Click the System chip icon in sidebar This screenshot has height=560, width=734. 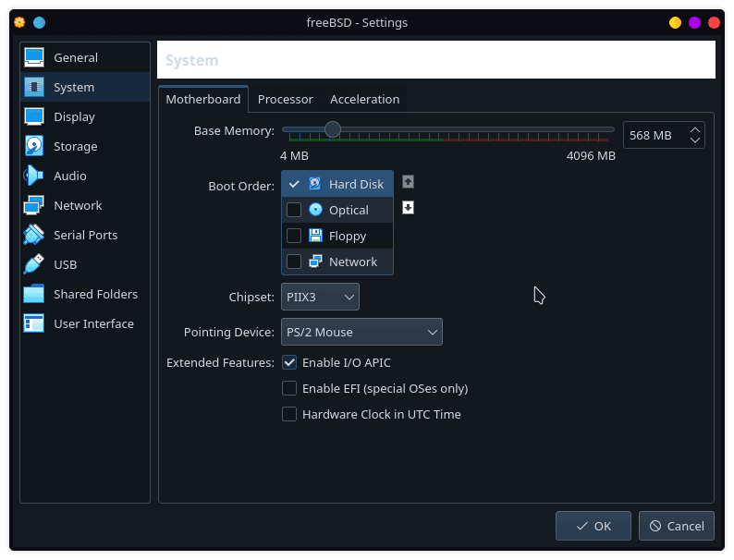pyautogui.click(x=34, y=87)
